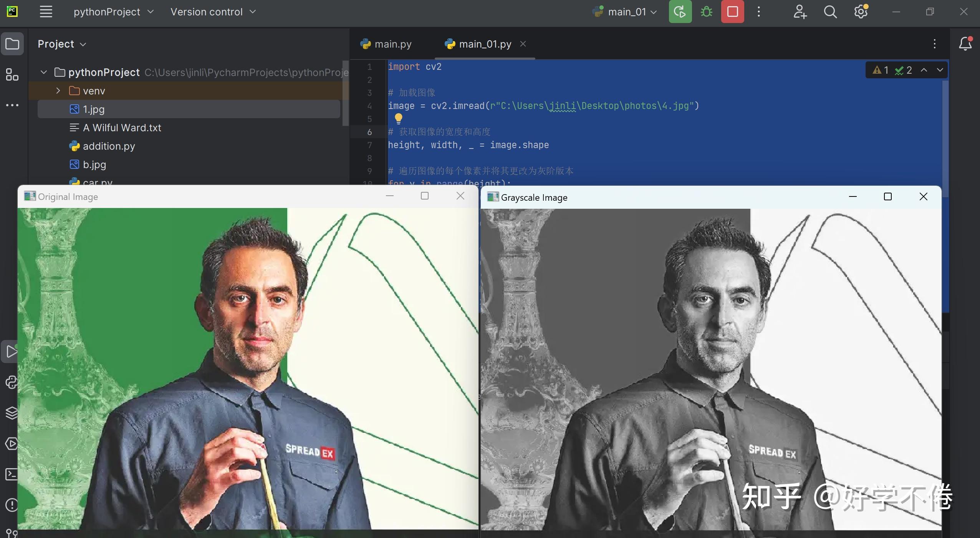980x538 pixels.
Task: Toggle the Project tool window folder icon
Action: click(x=12, y=44)
